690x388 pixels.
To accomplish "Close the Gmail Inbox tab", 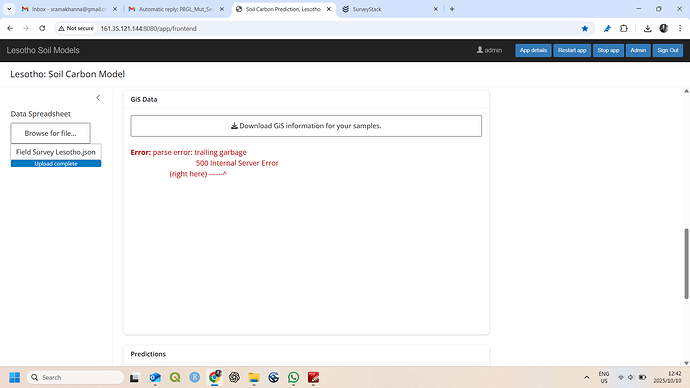I will pos(115,9).
